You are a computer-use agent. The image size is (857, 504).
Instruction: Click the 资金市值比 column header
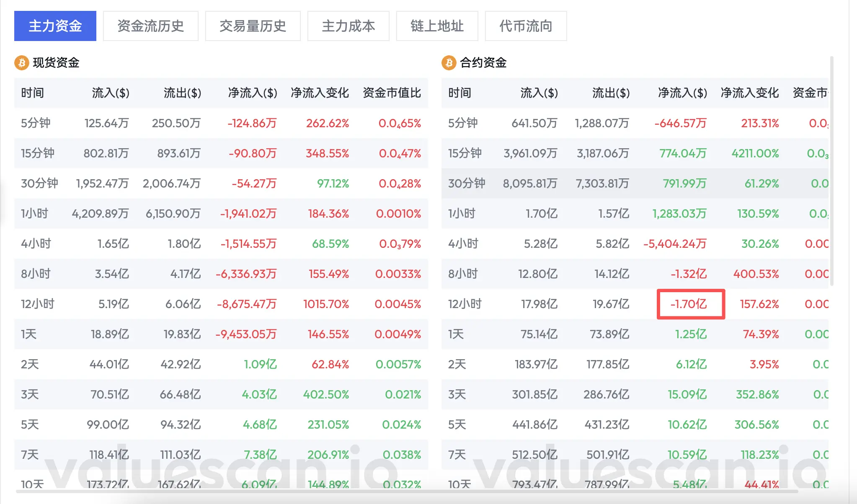click(x=392, y=93)
